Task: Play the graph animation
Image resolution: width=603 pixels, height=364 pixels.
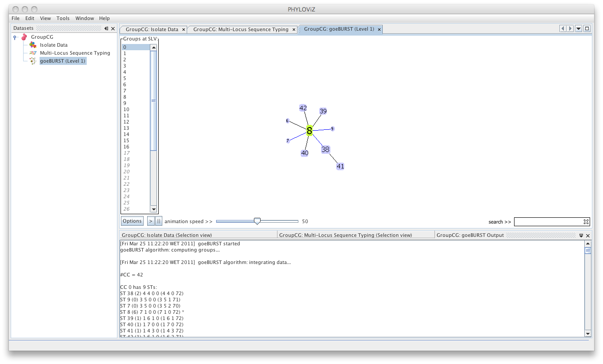Action: pyautogui.click(x=151, y=221)
